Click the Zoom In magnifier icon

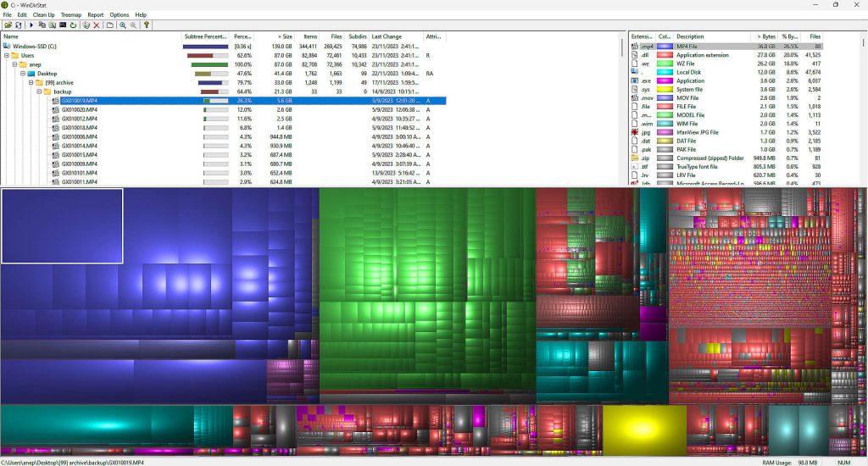122,25
